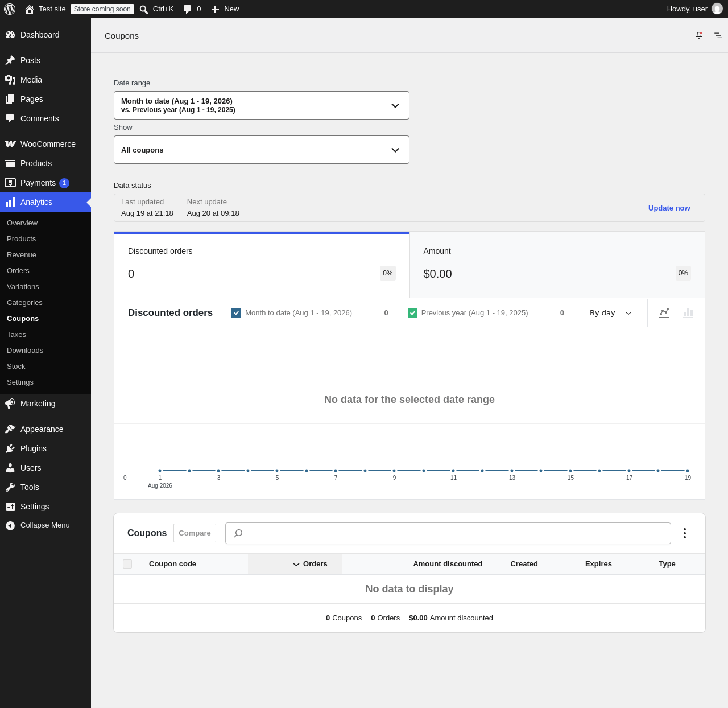Screen dimensions: 728x708
Task: Switch to the bar chart view icon
Action: tap(688, 312)
